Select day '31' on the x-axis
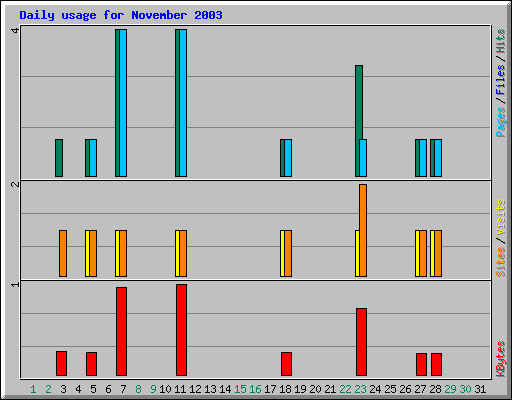The width and height of the screenshot is (512, 400). (480, 389)
